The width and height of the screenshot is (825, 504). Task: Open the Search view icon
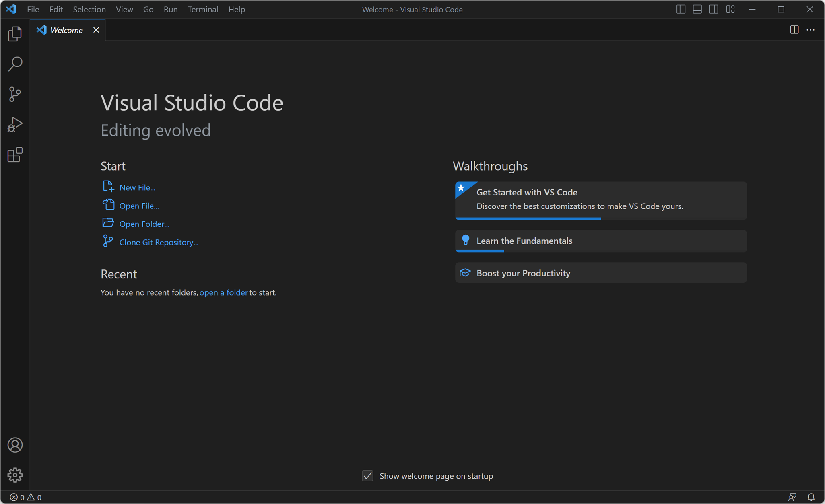15,64
